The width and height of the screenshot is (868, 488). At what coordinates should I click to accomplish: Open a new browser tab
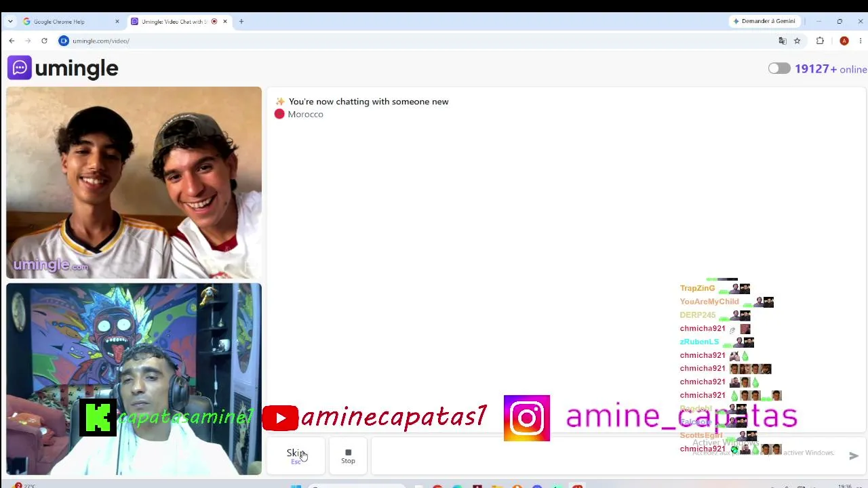click(241, 22)
